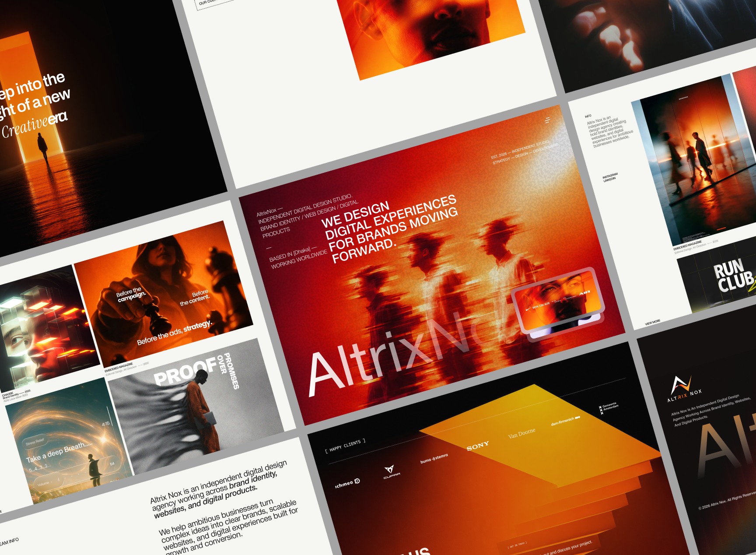The width and height of the screenshot is (756, 555).
Task: Click the EST. 2026 — INDEPENDENT STUDIO text
Action: tap(520, 149)
